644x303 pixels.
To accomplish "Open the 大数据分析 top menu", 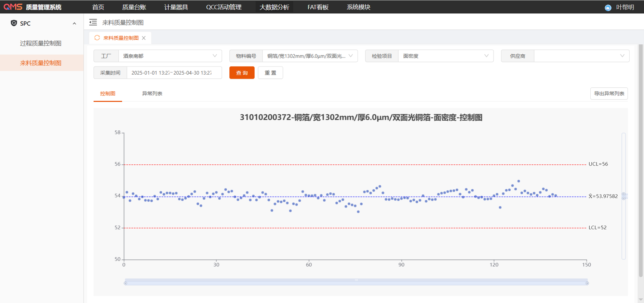I will 274,7.
